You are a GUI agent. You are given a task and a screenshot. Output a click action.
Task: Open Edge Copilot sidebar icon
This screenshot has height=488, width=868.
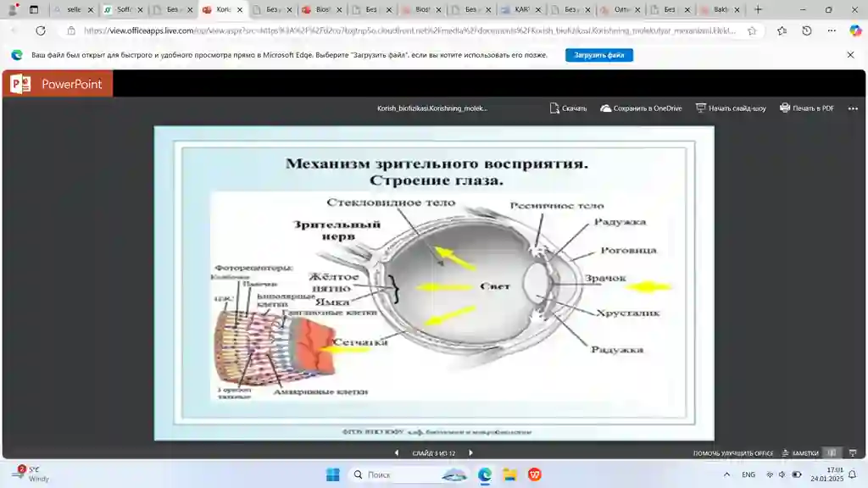pos(855,30)
